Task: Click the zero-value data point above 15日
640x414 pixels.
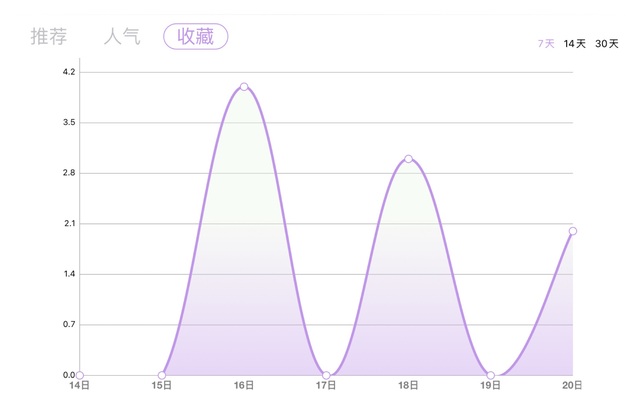Action: tap(162, 375)
